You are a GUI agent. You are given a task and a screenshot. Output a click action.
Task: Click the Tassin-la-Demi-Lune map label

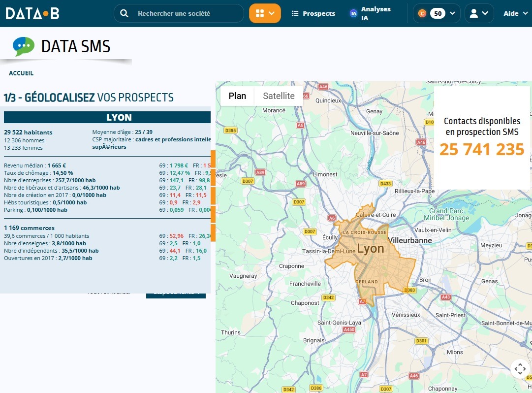(329, 251)
